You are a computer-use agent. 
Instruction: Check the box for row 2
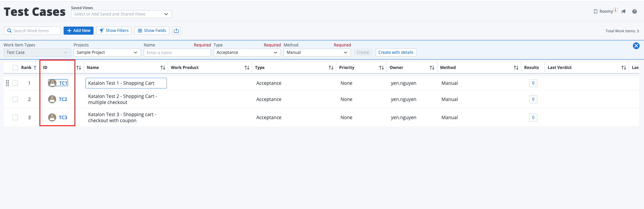[15, 99]
